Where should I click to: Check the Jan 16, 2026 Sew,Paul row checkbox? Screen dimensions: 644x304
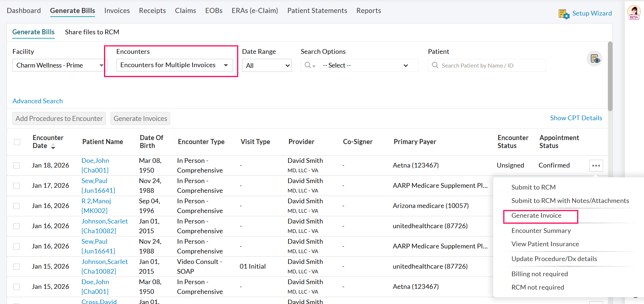click(x=16, y=246)
